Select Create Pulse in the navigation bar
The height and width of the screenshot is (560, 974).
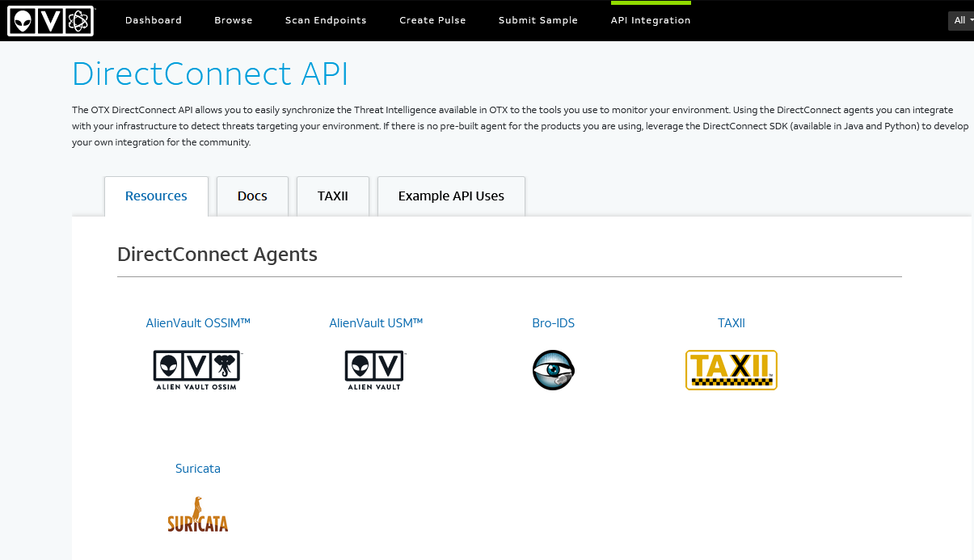click(x=432, y=20)
